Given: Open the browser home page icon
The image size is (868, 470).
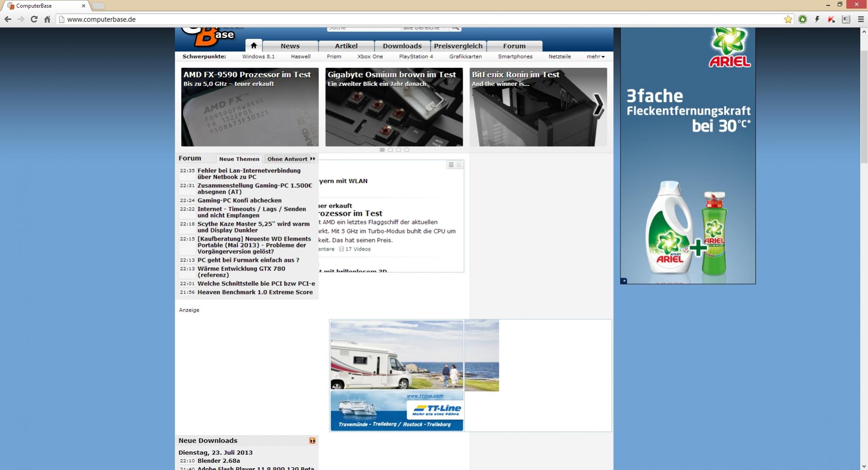Looking at the screenshot, I should pos(47,19).
